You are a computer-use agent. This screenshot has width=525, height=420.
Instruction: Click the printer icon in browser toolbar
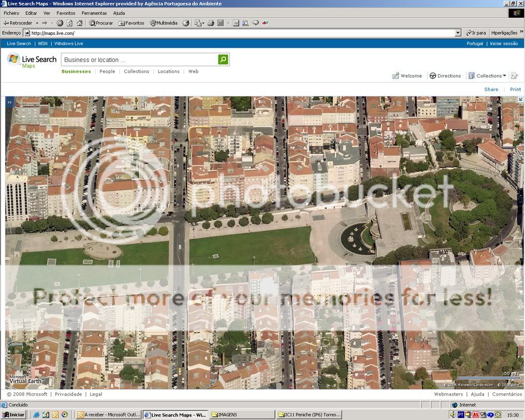[x=211, y=23]
